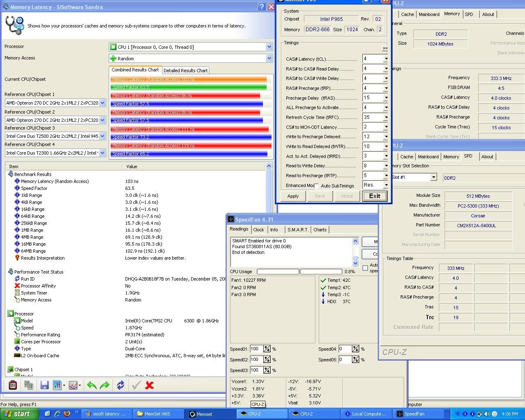525x420 pixels.
Task: Click the orange Memory Latency 103 ns bar
Action: coord(189,79)
